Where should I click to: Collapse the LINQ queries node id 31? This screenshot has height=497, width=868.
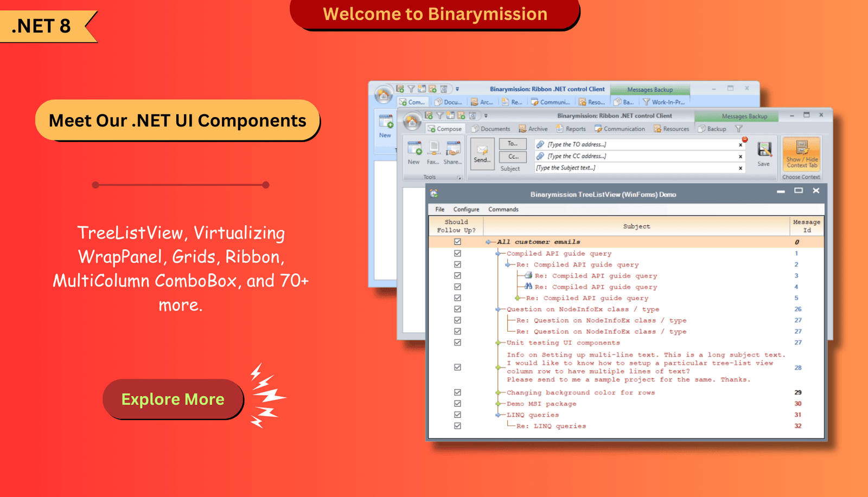(x=498, y=415)
